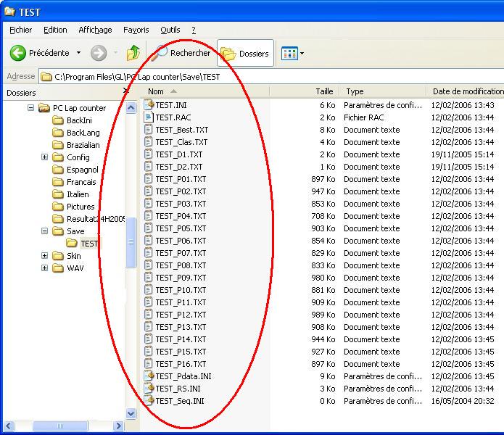Viewport: 504px width, 435px height.
Task: Click folder tree vertical scrollbar down arrow
Action: 131,413
